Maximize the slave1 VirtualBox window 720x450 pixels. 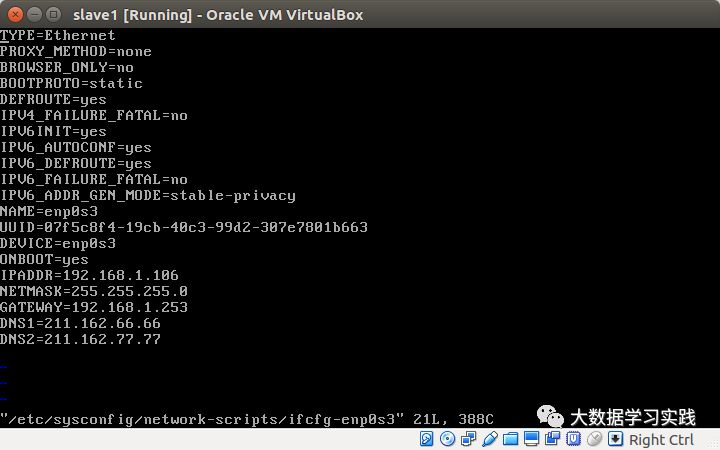54,15
